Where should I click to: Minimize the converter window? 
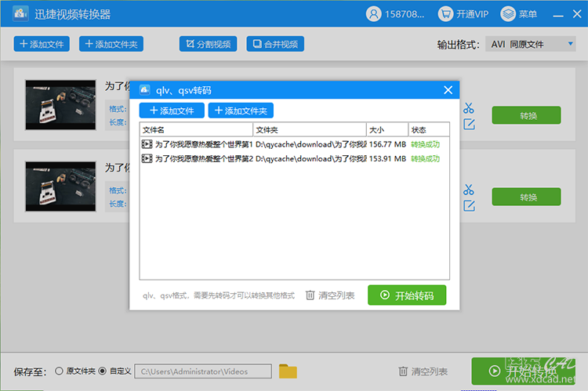click(x=558, y=15)
